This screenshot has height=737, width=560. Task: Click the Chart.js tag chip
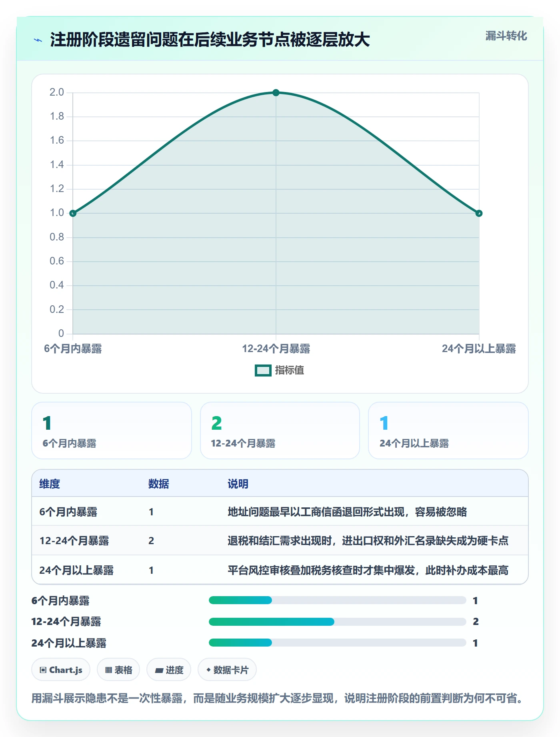(x=61, y=670)
